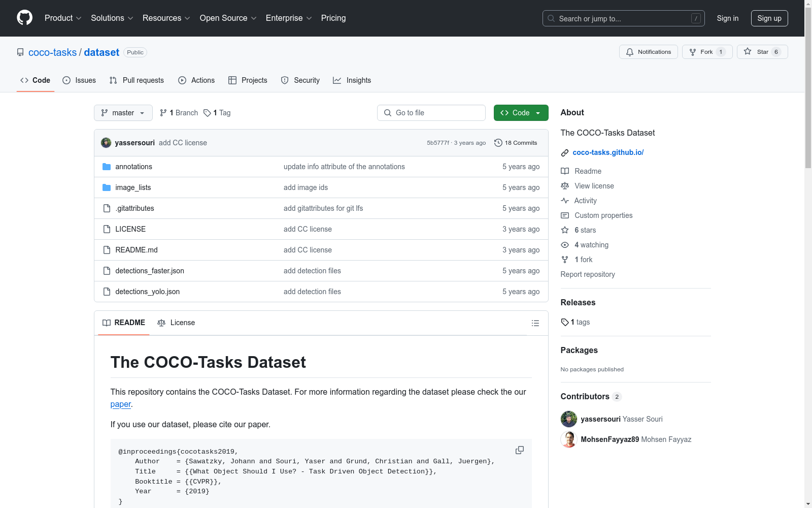
Task: Click the detections_faster.json file icon
Action: coord(107,271)
